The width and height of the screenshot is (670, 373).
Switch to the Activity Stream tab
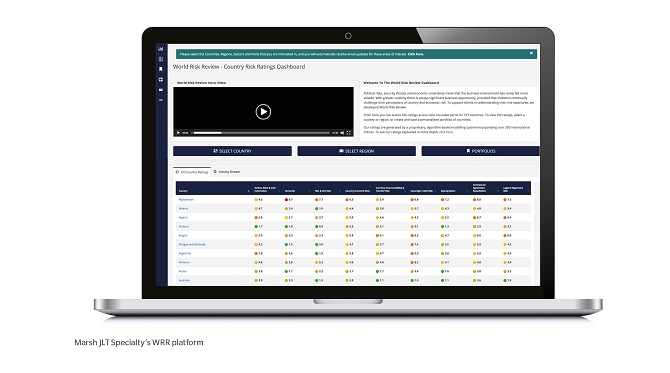click(227, 172)
